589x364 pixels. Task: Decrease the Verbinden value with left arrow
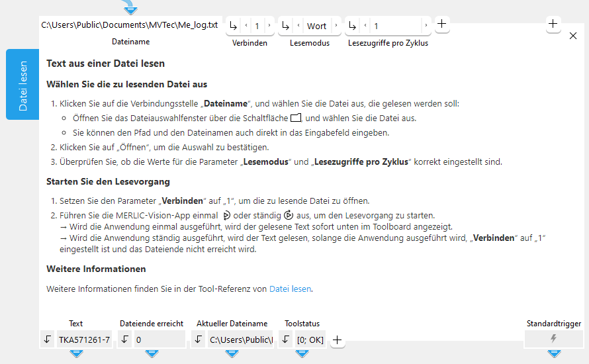point(247,26)
